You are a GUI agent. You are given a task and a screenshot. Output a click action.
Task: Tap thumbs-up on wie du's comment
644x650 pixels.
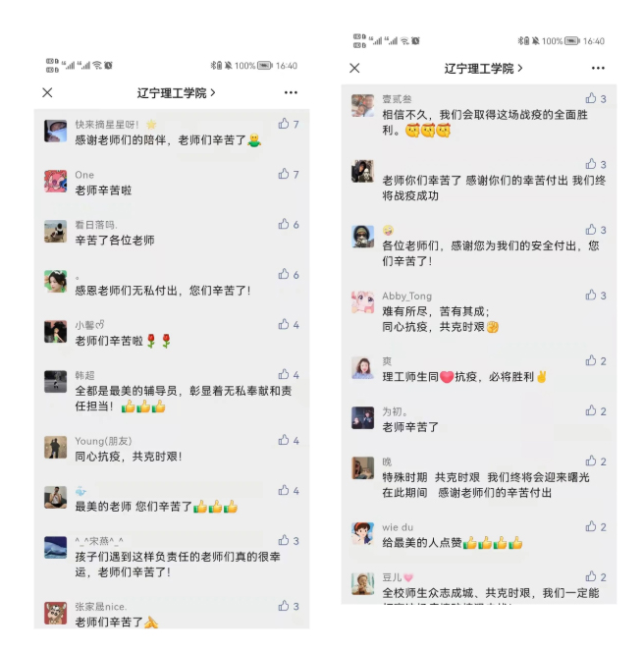591,526
